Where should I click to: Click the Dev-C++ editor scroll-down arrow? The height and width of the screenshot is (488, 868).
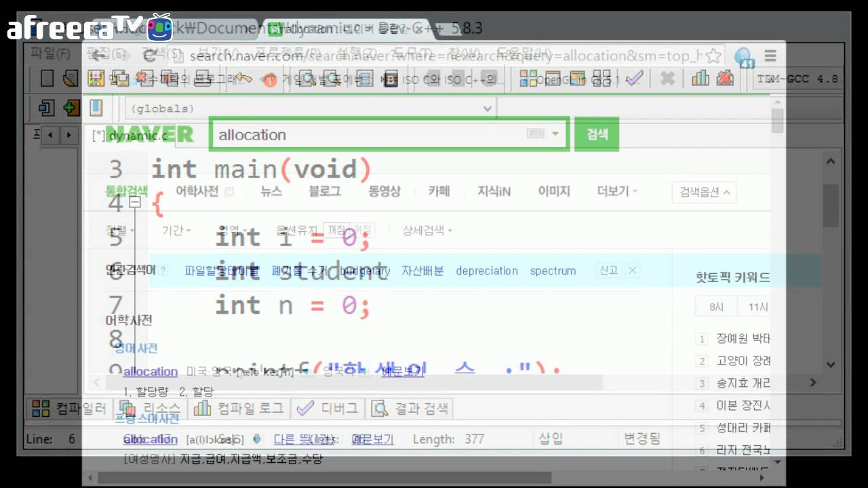[831, 365]
